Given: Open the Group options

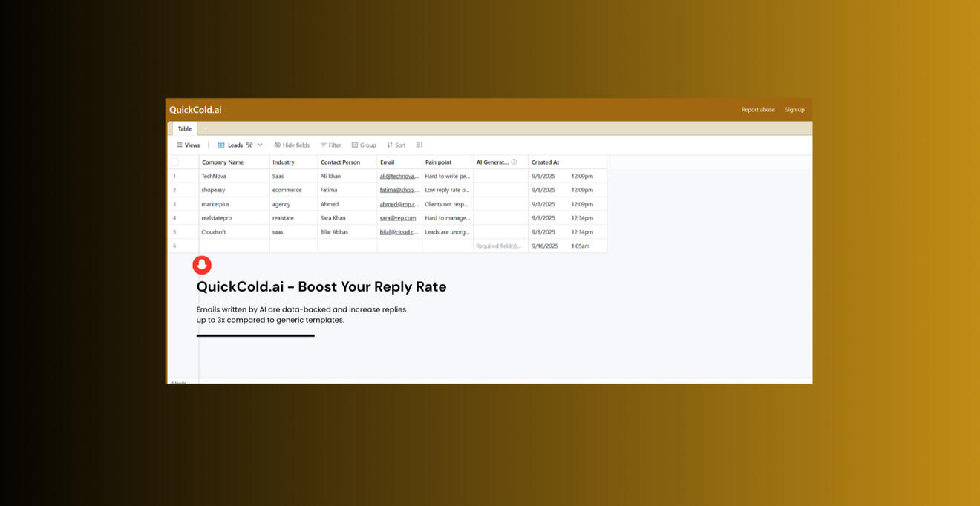Looking at the screenshot, I should pyautogui.click(x=364, y=145).
